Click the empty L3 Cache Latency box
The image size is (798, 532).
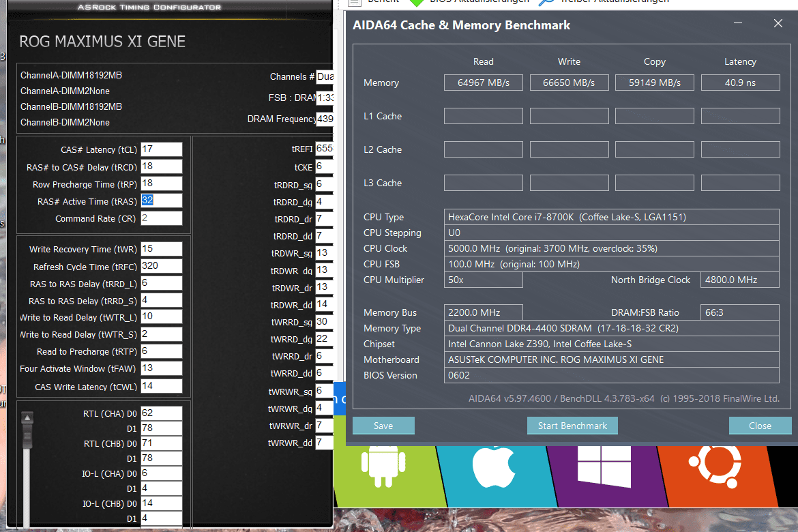point(741,183)
